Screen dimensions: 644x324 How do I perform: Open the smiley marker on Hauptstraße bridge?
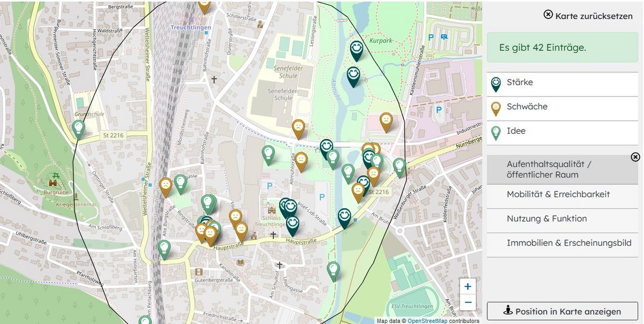pos(344,217)
